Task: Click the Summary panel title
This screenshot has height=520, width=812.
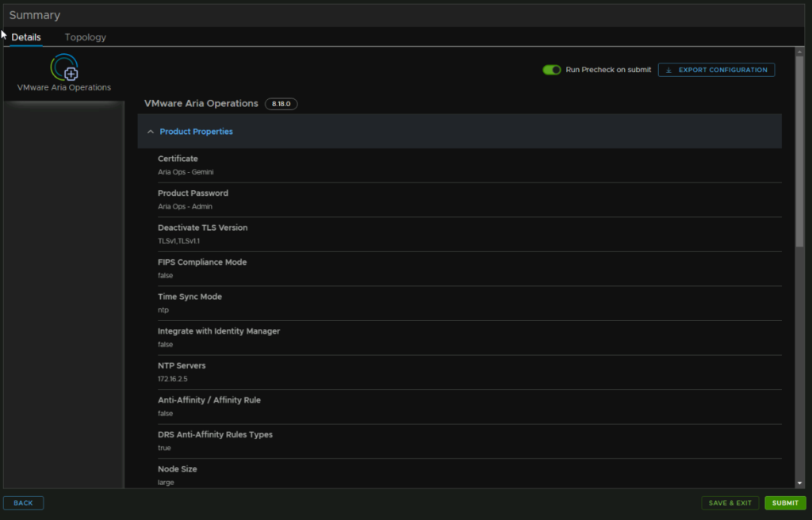Action: pos(35,15)
